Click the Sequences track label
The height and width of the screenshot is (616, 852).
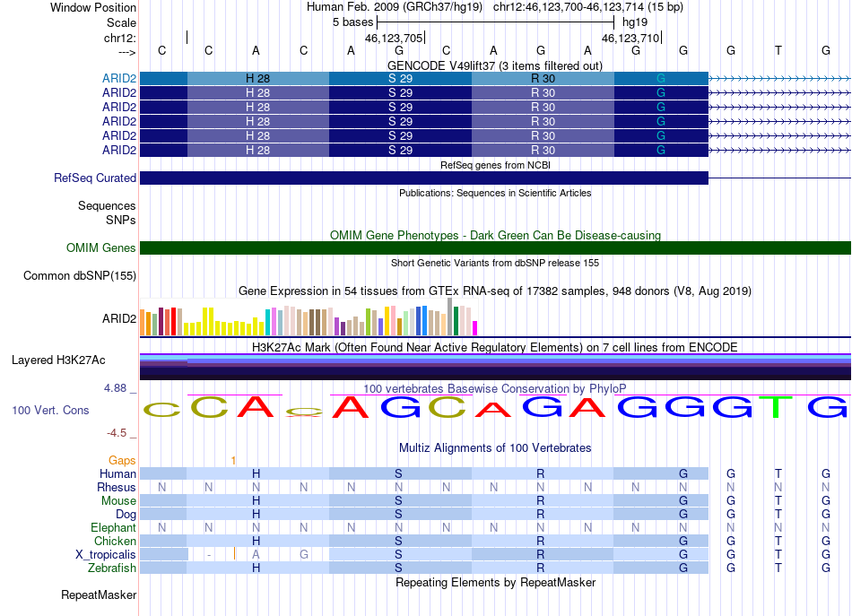coord(107,205)
